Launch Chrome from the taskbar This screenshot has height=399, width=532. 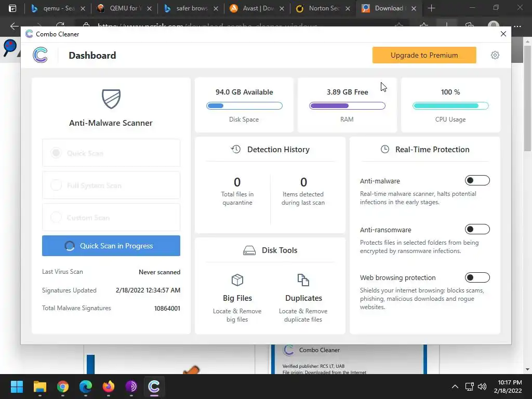(63, 387)
